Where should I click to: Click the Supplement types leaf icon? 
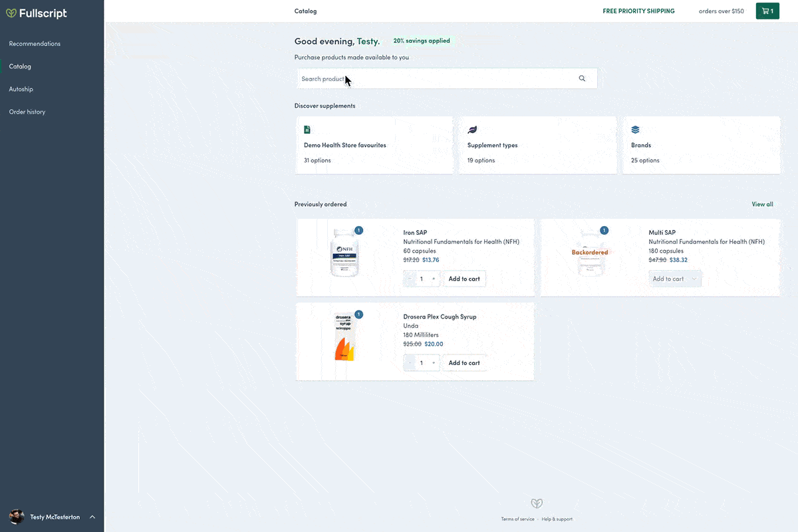pyautogui.click(x=472, y=130)
